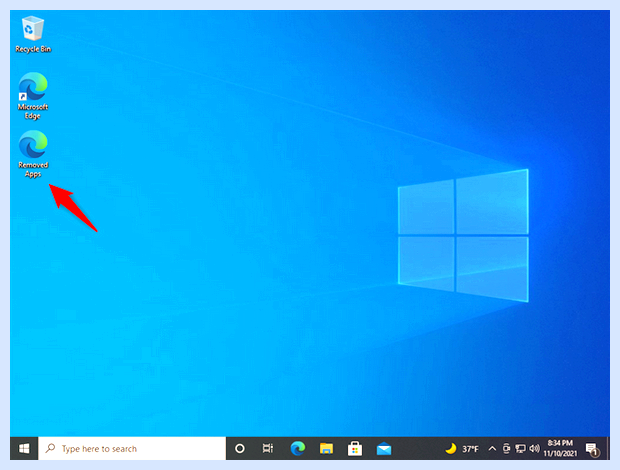This screenshot has width=620, height=470.
Task: Open the weather widget showing 37°F
Action: tap(462, 449)
